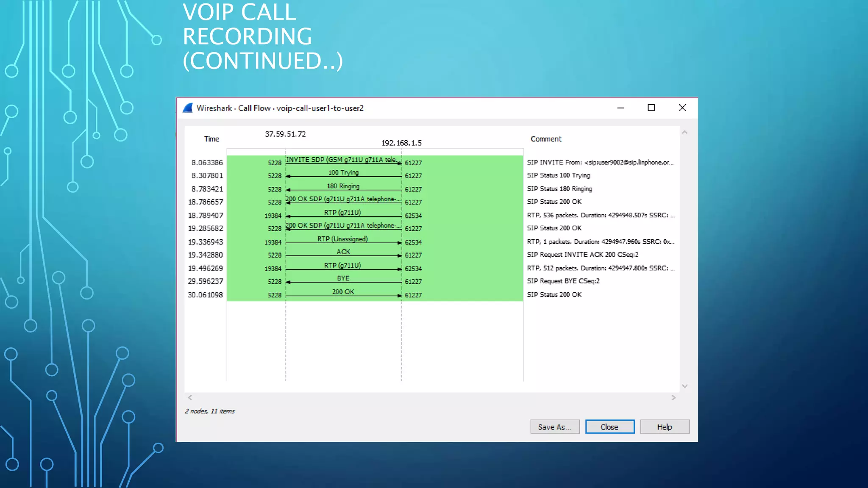Click the Time column header
This screenshot has height=488, width=868.
point(211,139)
